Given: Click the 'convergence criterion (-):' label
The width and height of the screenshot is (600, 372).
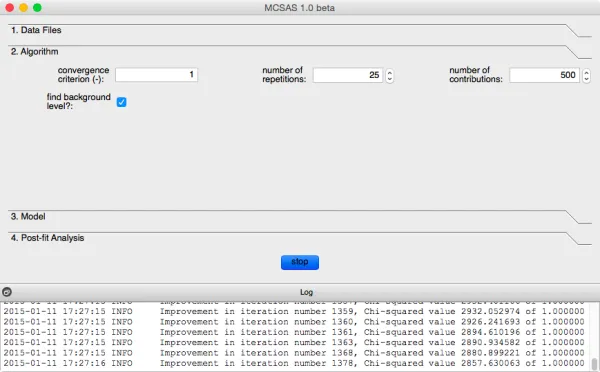Looking at the screenshot, I should [x=83, y=75].
